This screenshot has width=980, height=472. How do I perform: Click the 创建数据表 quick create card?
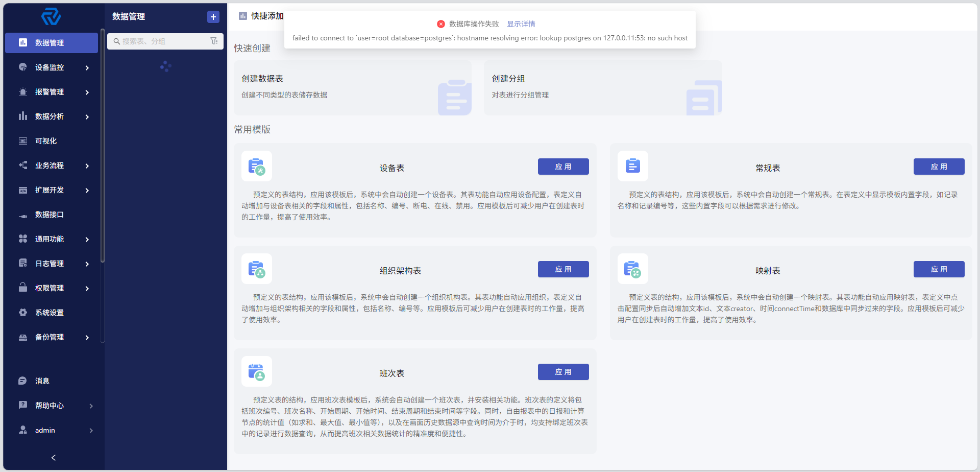coord(353,88)
